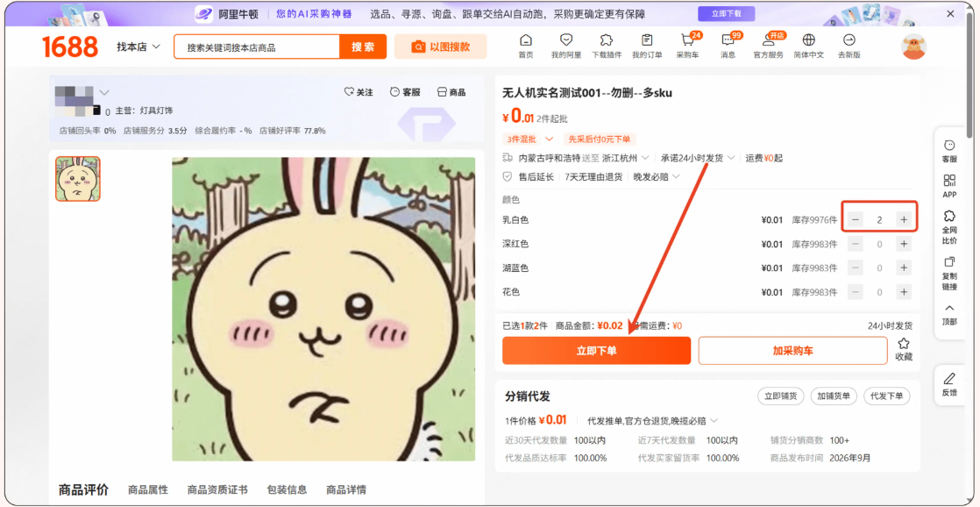Decrease quantity for 花色
The width and height of the screenshot is (980, 507).
(x=856, y=292)
